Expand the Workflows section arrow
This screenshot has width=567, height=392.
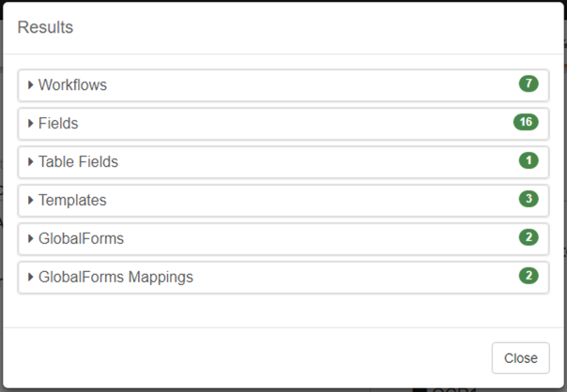(31, 84)
